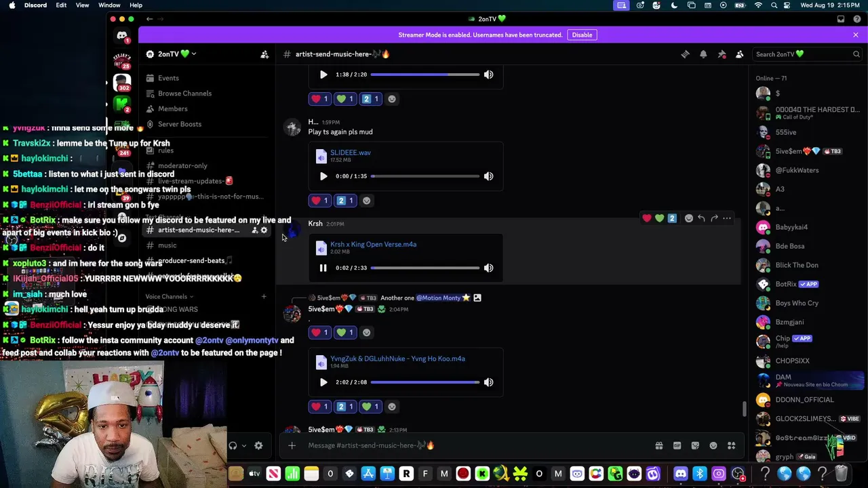Pause the Krsh x King Open Verse audio
This screenshot has height=488, width=868.
(x=323, y=268)
